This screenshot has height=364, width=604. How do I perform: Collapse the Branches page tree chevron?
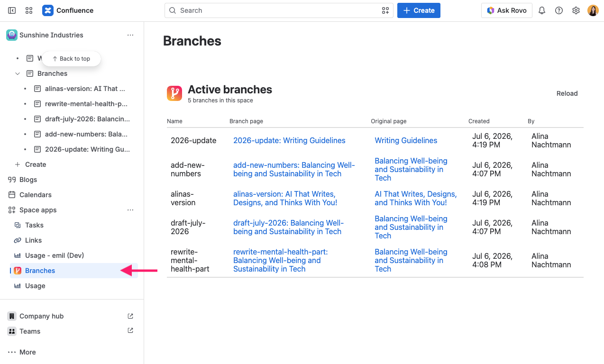pos(18,73)
